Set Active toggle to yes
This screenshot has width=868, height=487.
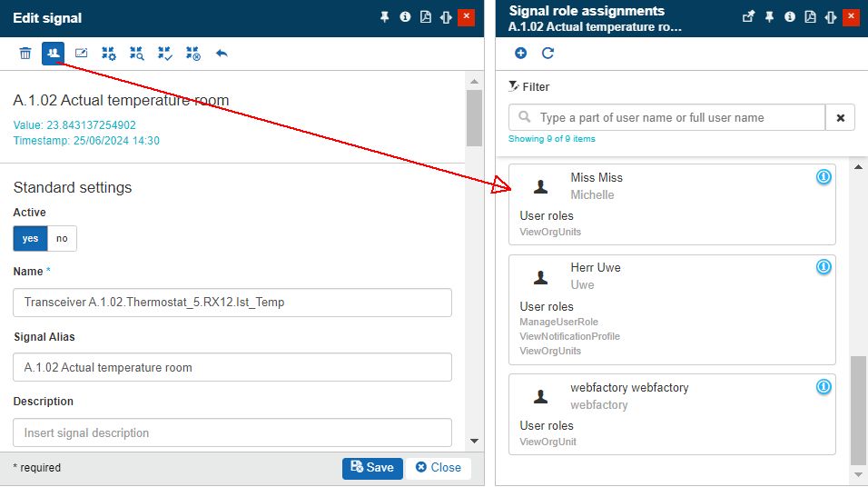coord(31,238)
